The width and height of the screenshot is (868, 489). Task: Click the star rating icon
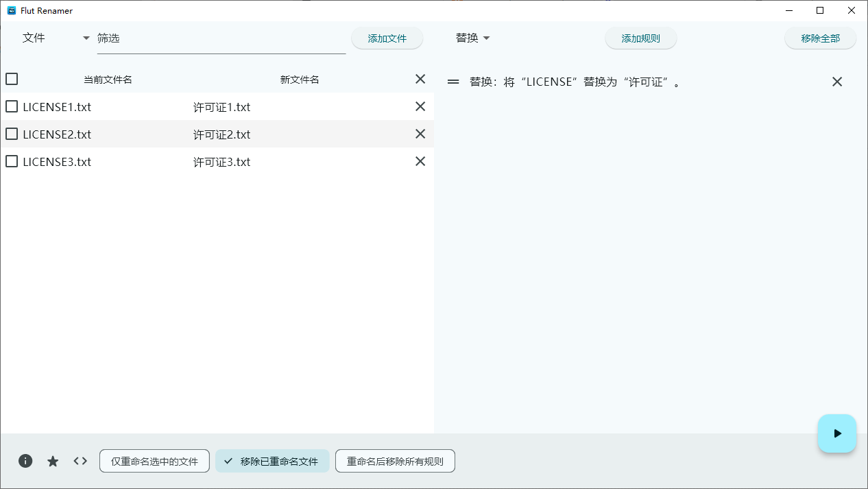(x=53, y=462)
